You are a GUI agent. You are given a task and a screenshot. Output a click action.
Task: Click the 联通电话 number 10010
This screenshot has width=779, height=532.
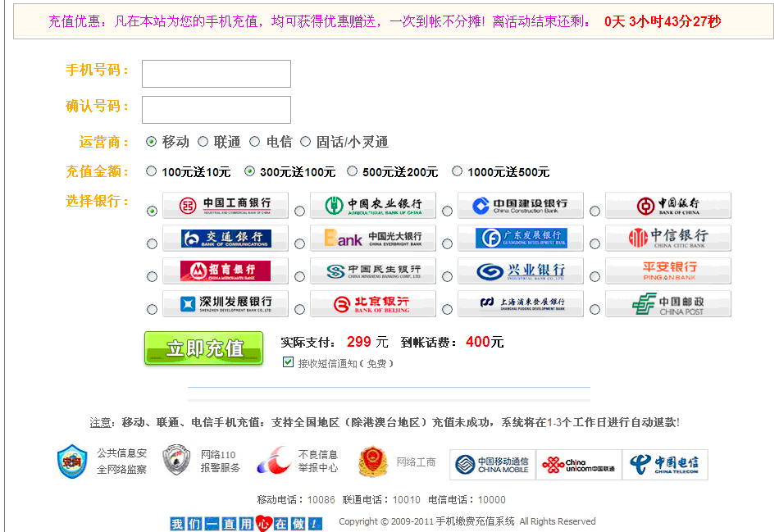pyautogui.click(x=407, y=500)
